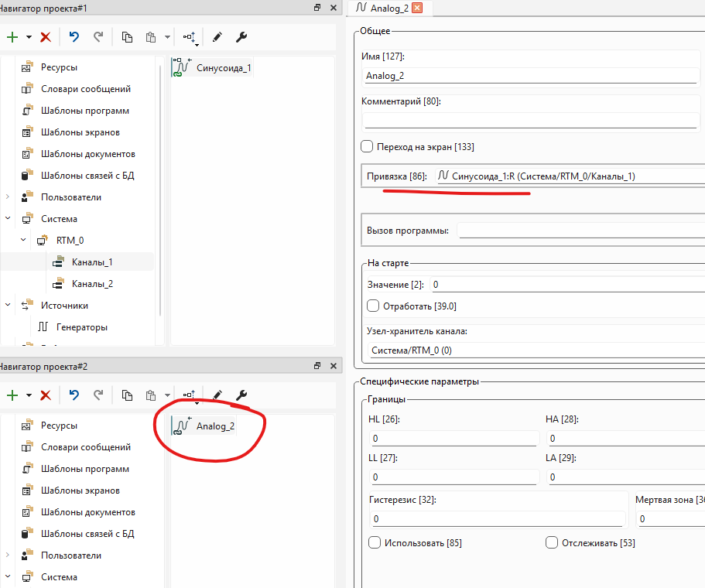
Task: Click the Привязка [86] binding field
Action: [570, 176]
